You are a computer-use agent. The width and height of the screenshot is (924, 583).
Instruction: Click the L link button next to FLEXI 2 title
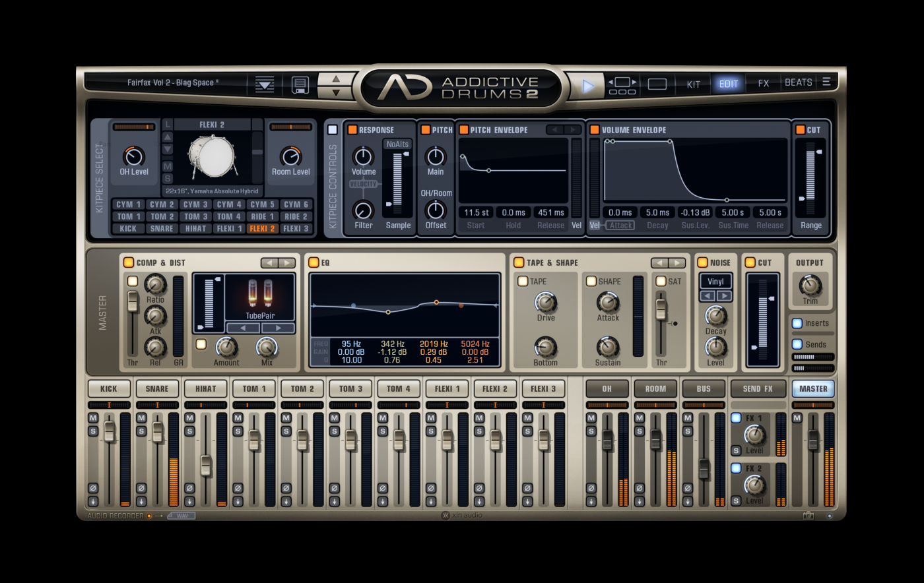click(x=168, y=124)
